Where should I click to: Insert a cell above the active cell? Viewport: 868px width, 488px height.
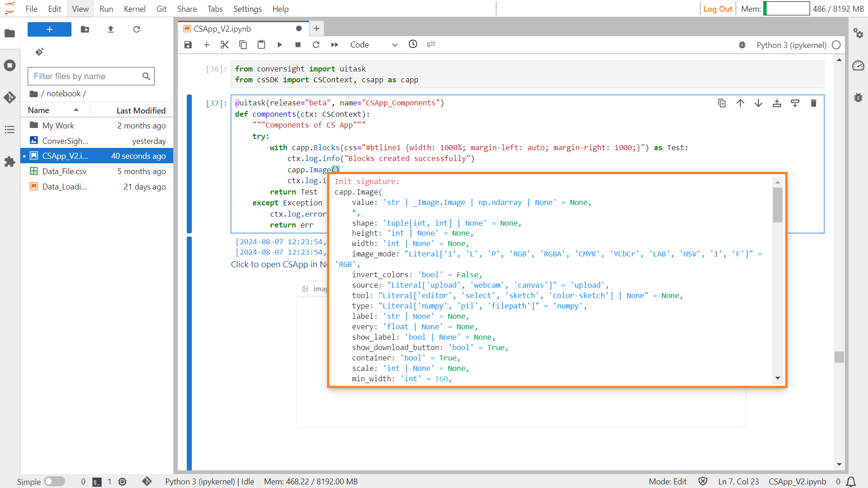pos(777,103)
